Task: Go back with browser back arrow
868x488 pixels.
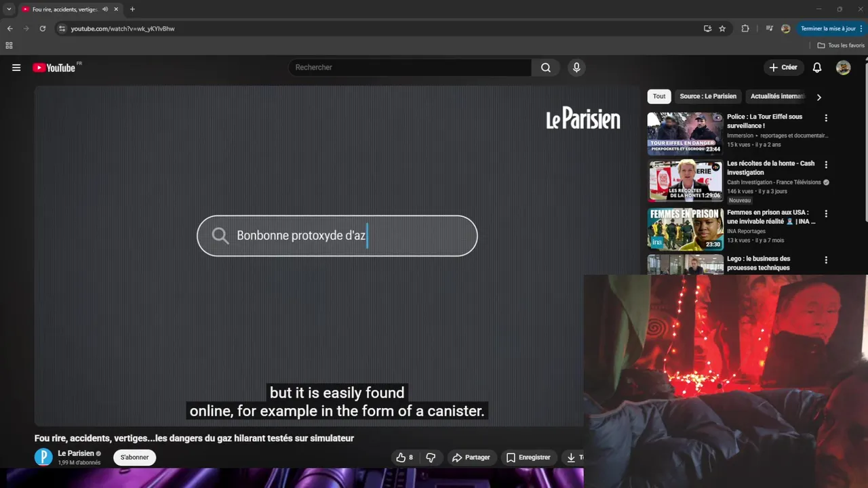Action: (x=9, y=28)
